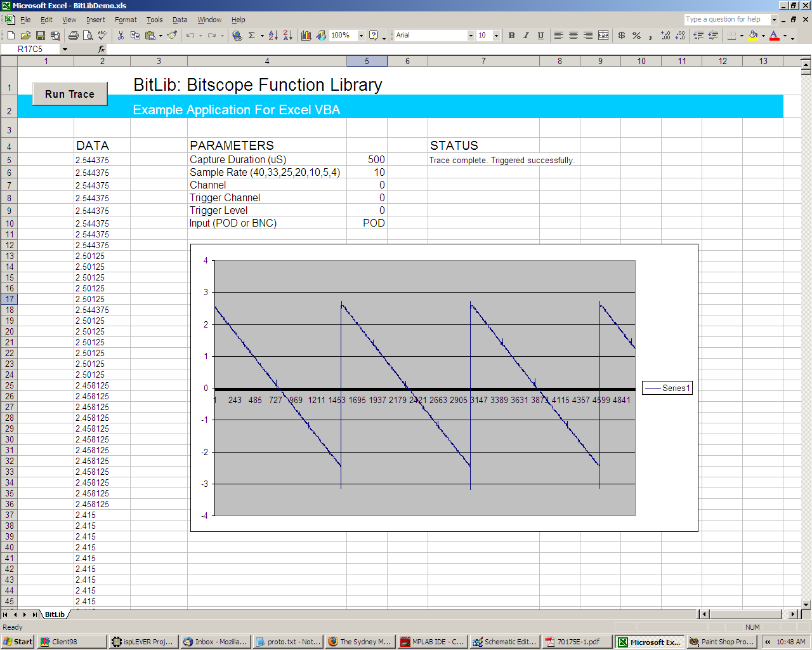Select the BitLib sheet tab

click(55, 614)
